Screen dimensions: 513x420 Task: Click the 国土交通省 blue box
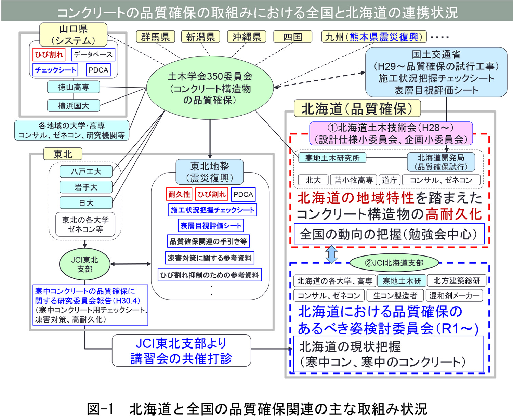tap(436, 72)
